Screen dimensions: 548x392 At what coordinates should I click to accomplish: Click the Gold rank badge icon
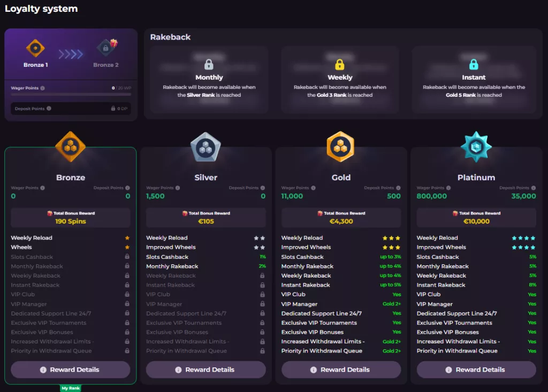coord(341,147)
